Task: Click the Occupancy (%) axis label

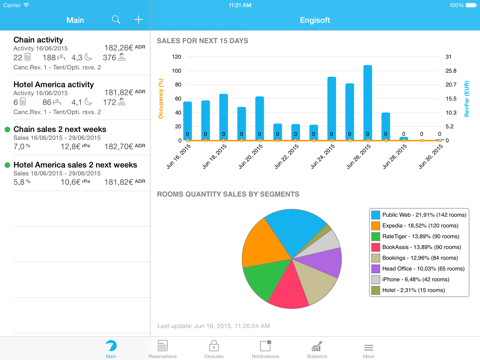Action: pyautogui.click(x=161, y=99)
